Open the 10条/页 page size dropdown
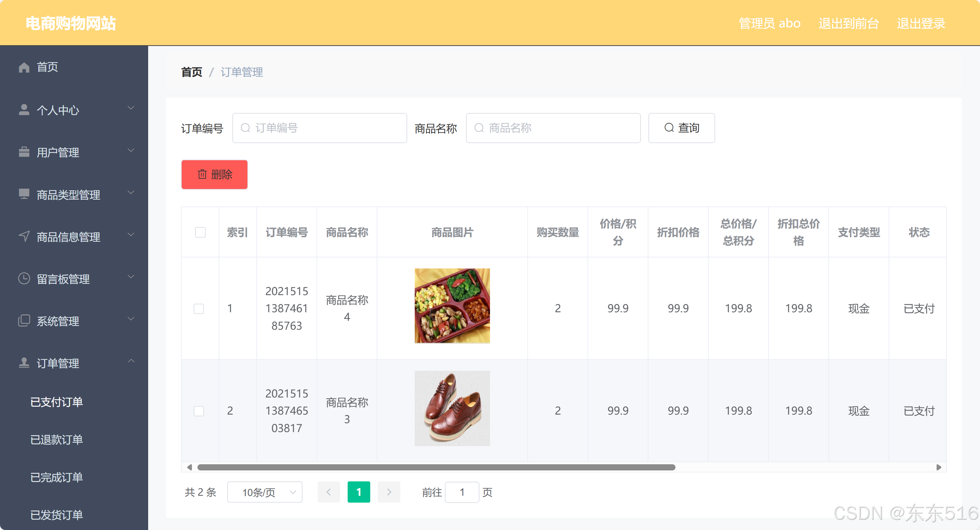This screenshot has width=980, height=530. click(265, 492)
